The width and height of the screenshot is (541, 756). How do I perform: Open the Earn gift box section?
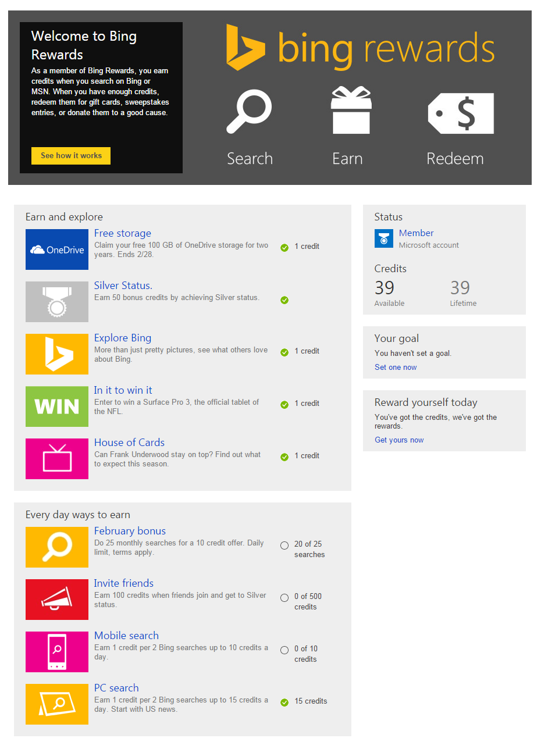pos(350,112)
